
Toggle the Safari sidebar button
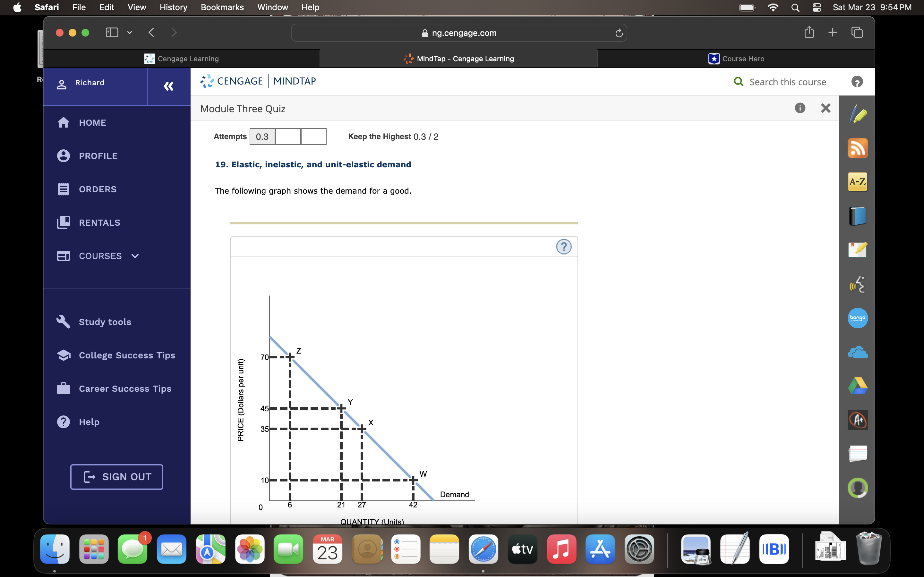point(112,32)
